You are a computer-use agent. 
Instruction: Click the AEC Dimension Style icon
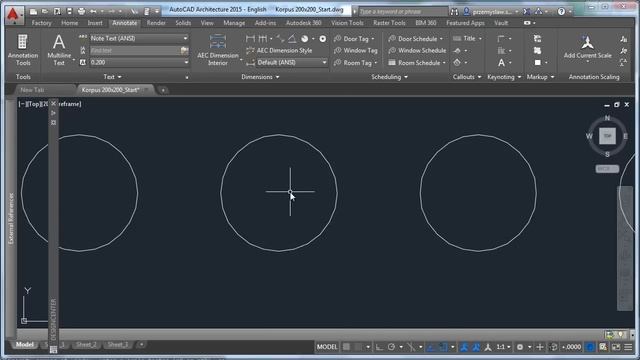(251, 51)
